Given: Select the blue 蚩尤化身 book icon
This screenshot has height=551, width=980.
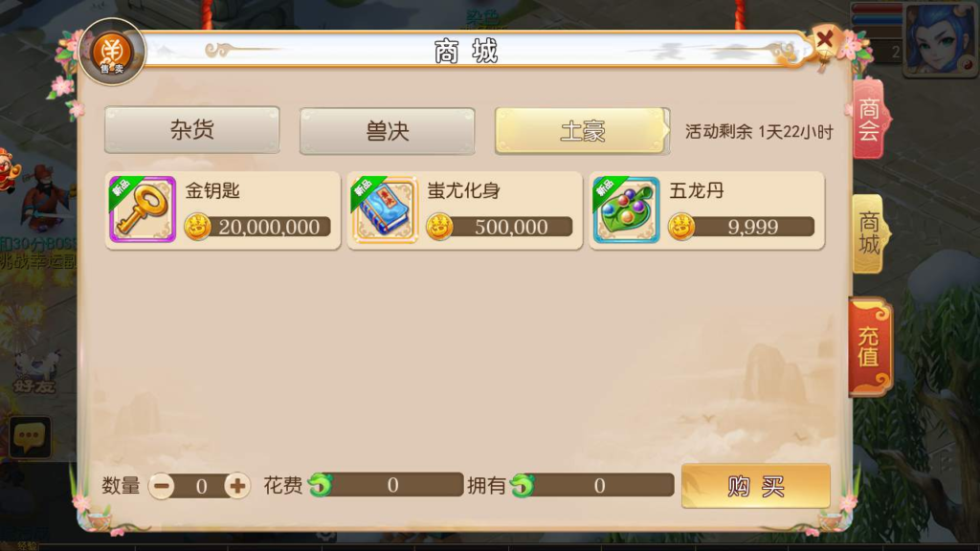Looking at the screenshot, I should tap(384, 209).
